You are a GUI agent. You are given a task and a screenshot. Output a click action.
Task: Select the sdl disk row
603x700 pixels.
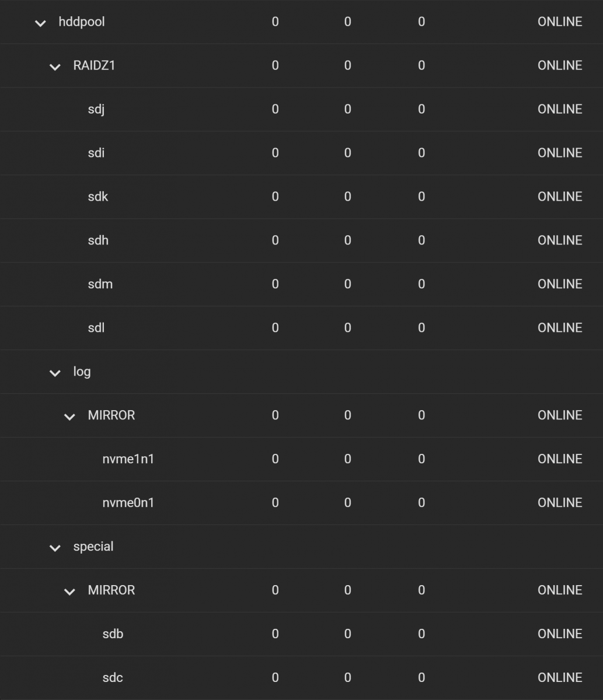pyautogui.click(x=301, y=328)
